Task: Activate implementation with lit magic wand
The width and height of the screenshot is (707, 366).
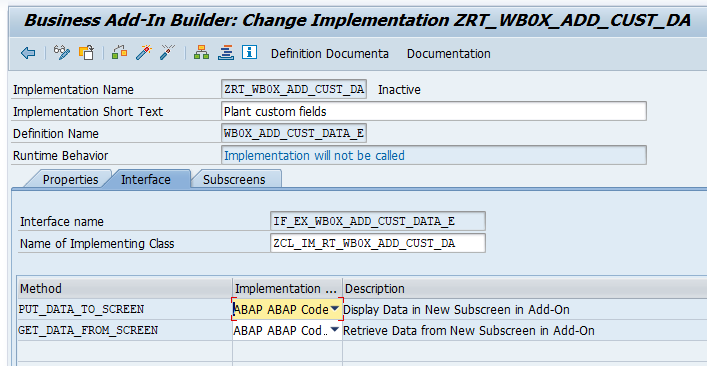Action: click(x=144, y=53)
